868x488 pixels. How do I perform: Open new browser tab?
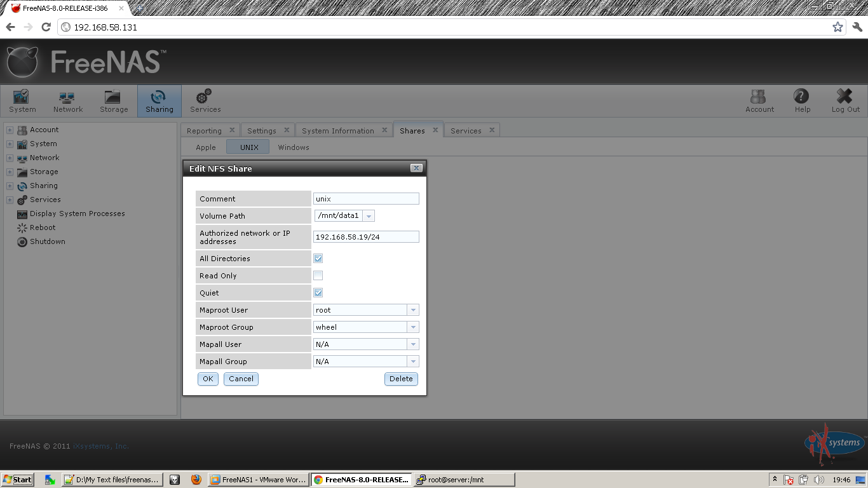140,8
